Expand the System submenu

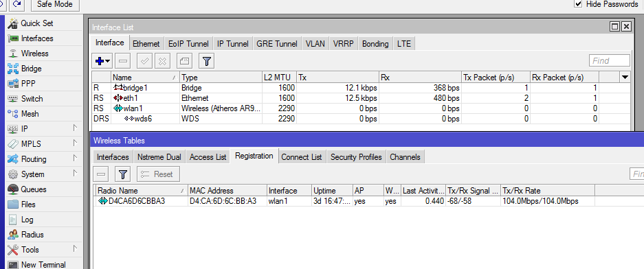[x=75, y=174]
